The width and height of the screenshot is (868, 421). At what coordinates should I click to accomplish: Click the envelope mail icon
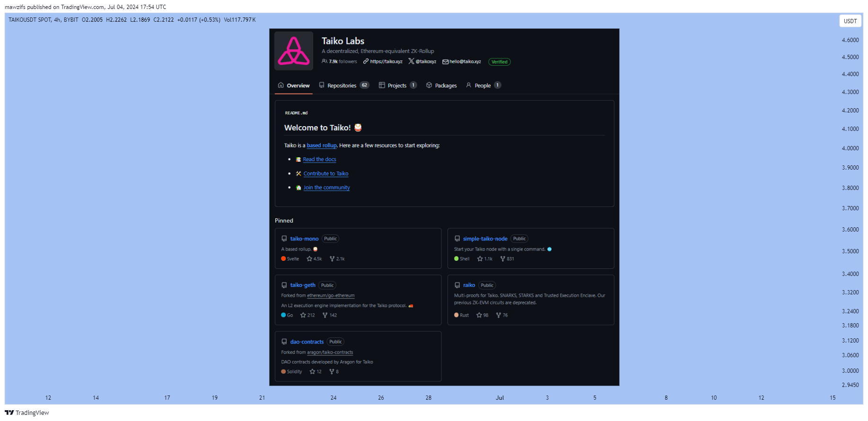[445, 62]
